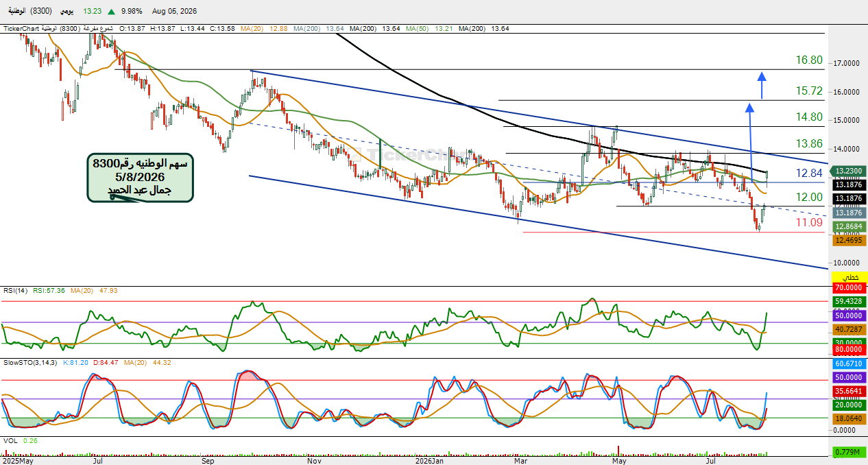Click the Nov time axis label
868x465 pixels.
point(315,462)
